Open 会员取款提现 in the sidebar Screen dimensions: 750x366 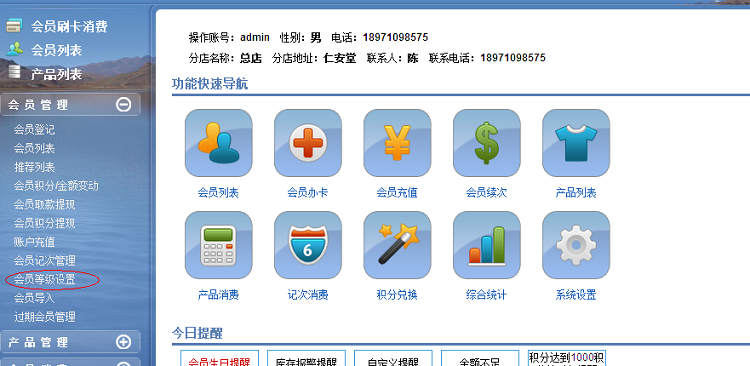[x=44, y=204]
